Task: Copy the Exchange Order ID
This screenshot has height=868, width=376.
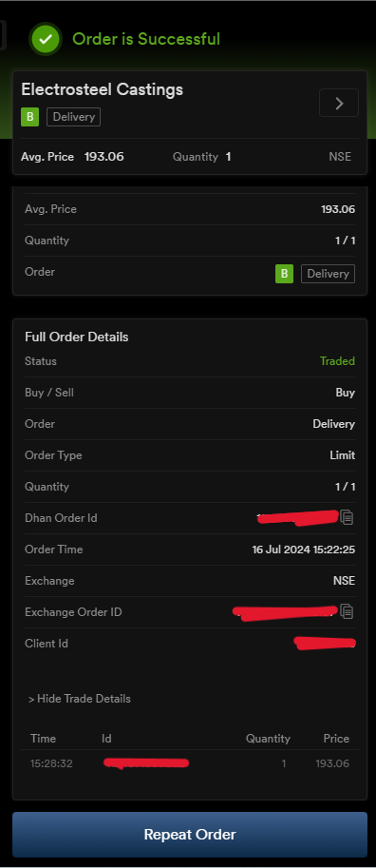Action: point(347,611)
